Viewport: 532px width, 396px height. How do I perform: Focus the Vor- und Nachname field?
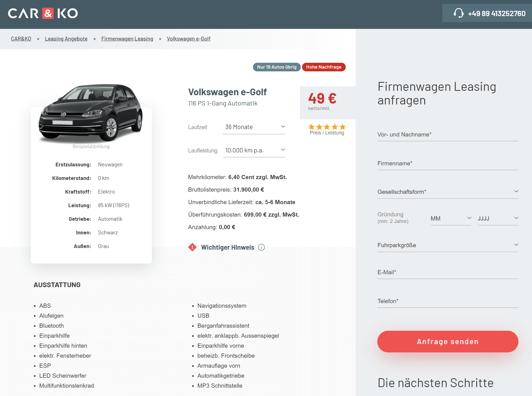[x=448, y=135]
